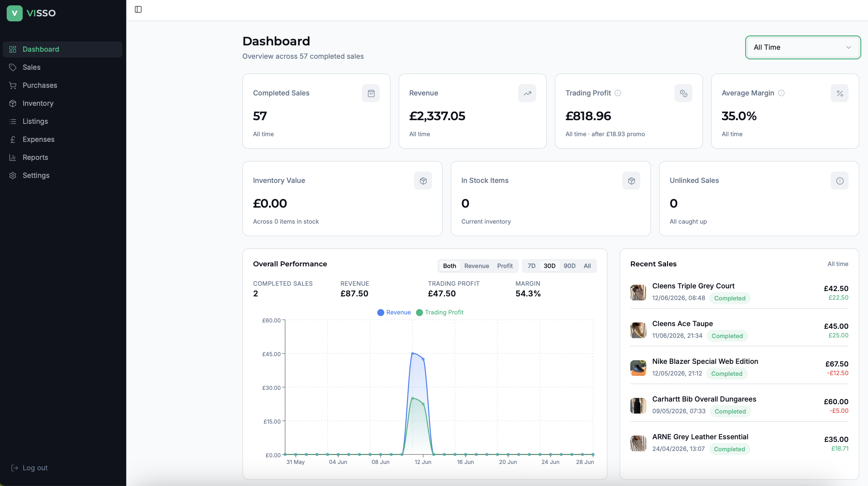
Task: Toggle the Revenue legend series
Action: tap(394, 312)
